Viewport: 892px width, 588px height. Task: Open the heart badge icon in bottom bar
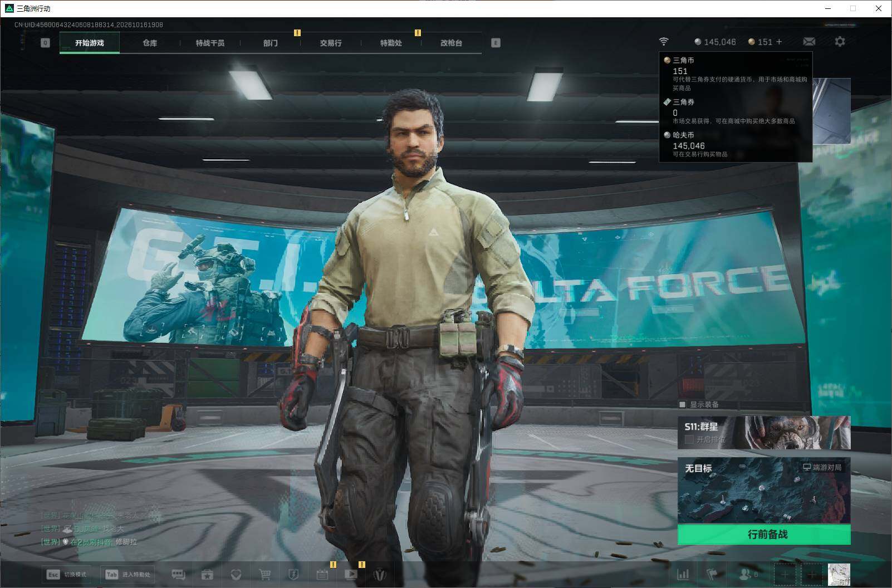[x=236, y=574]
